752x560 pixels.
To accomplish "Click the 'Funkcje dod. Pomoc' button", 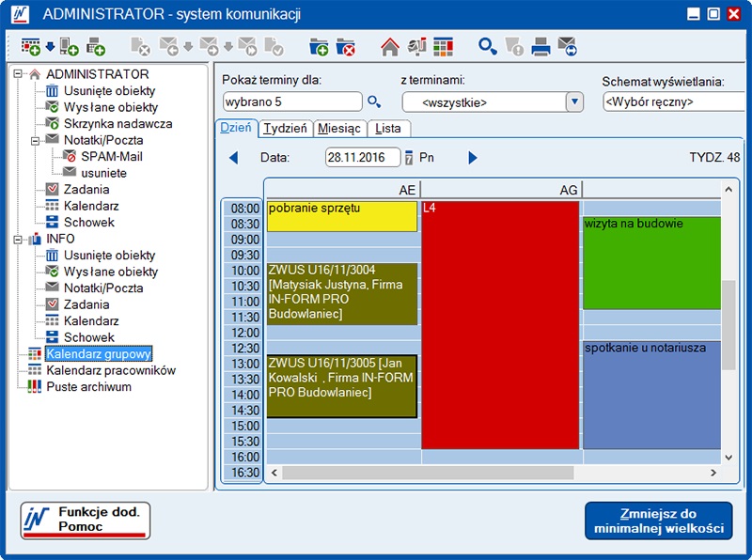I will [x=86, y=521].
